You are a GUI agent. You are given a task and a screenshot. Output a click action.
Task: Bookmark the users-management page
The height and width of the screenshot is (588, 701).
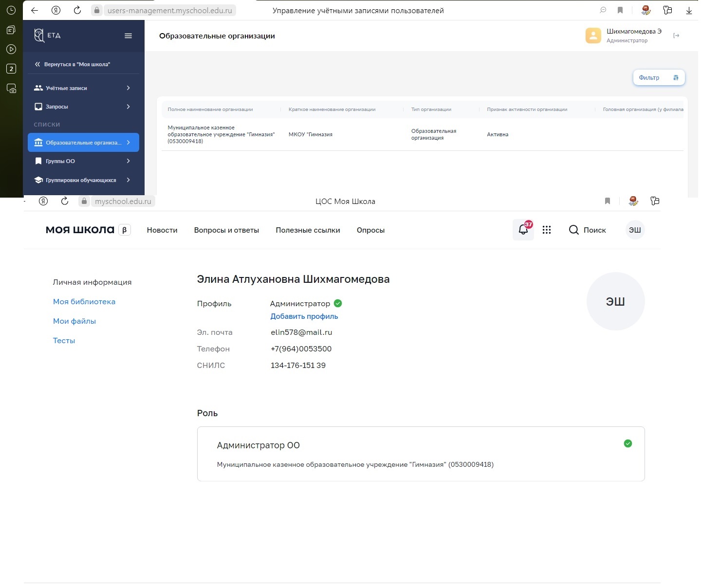click(x=620, y=10)
